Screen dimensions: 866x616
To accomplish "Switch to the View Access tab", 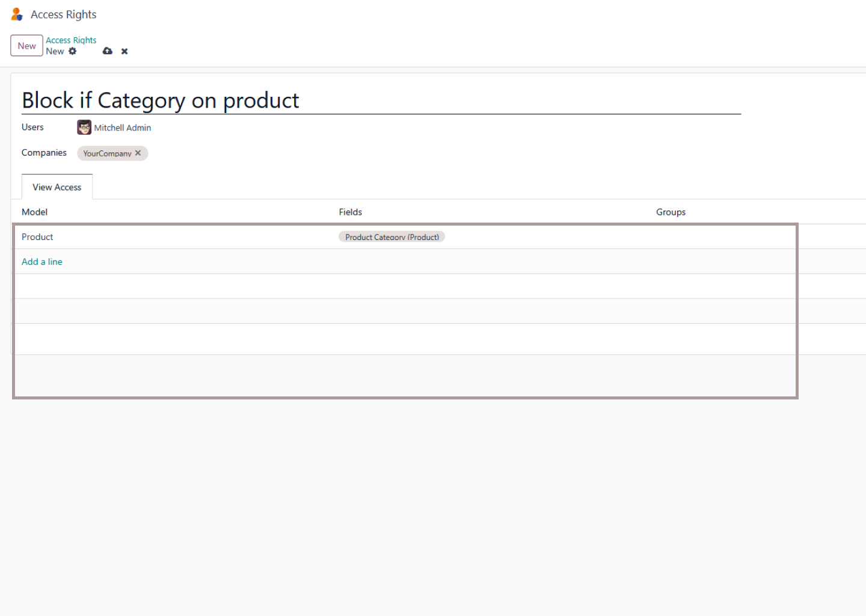I will tap(57, 187).
